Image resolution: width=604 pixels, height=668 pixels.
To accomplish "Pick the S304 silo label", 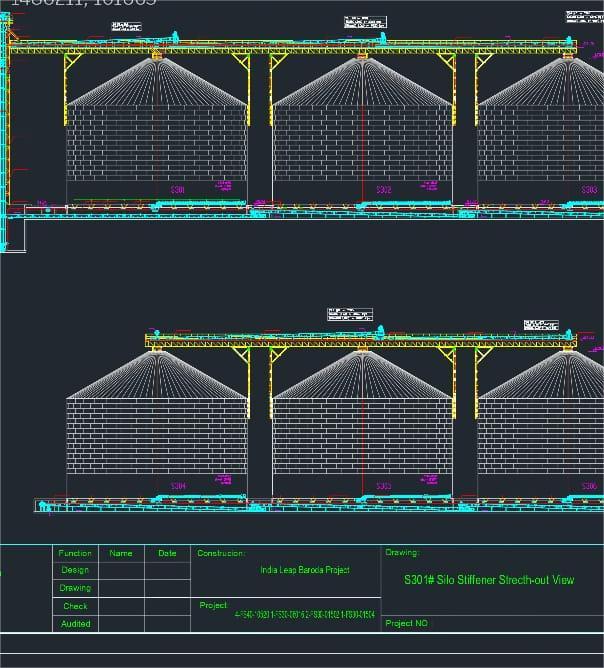I will click(178, 486).
